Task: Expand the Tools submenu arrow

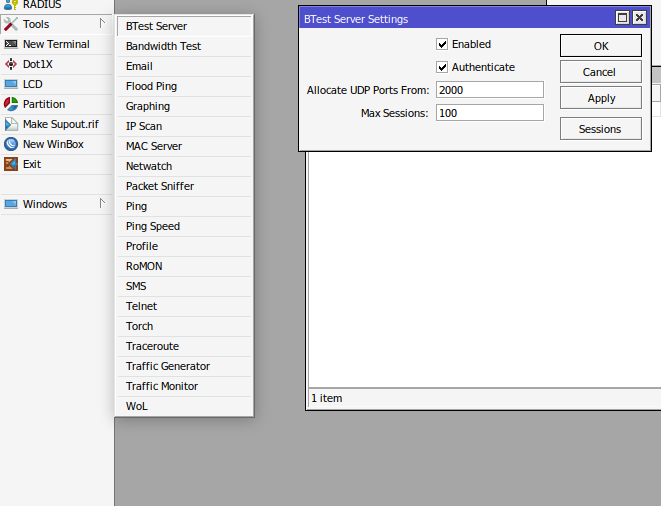Action: (102, 23)
